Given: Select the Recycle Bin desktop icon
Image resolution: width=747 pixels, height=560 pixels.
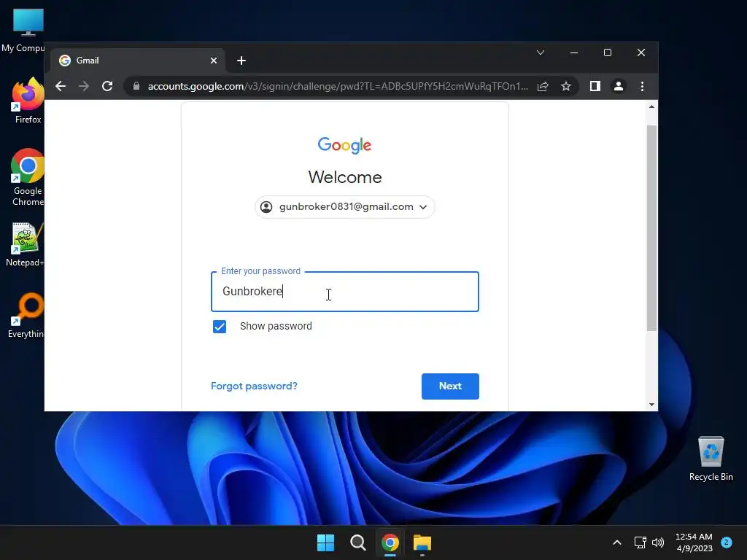Looking at the screenshot, I should point(711,459).
